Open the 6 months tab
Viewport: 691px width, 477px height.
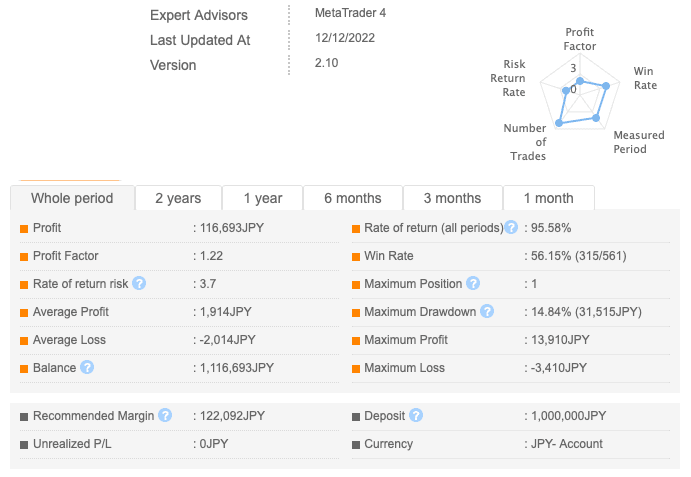pos(352,198)
